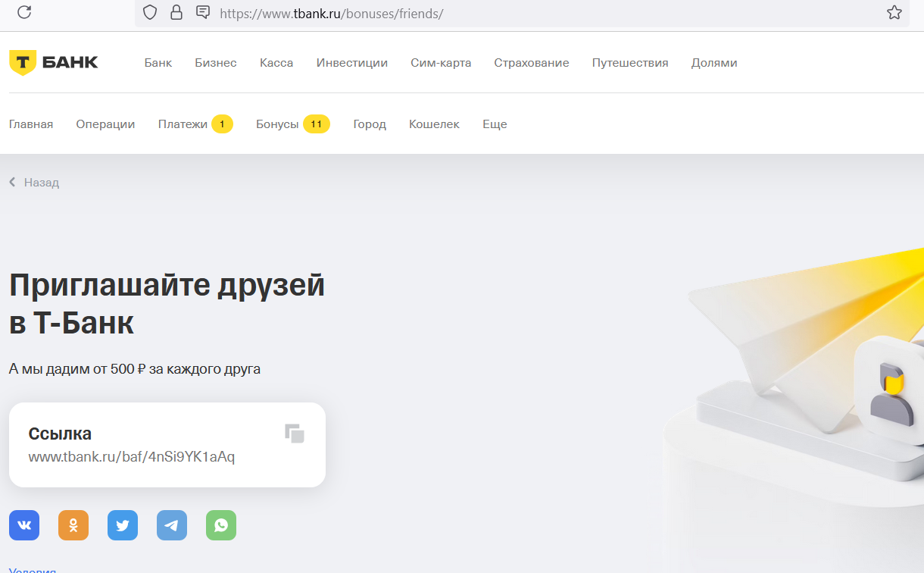The image size is (924, 573).
Task: Click the Ссылка card label
Action: click(x=60, y=434)
